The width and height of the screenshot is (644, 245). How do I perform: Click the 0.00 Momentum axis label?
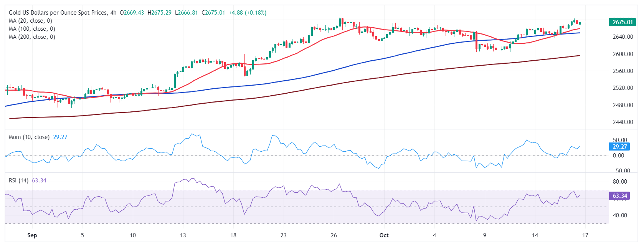618,156
